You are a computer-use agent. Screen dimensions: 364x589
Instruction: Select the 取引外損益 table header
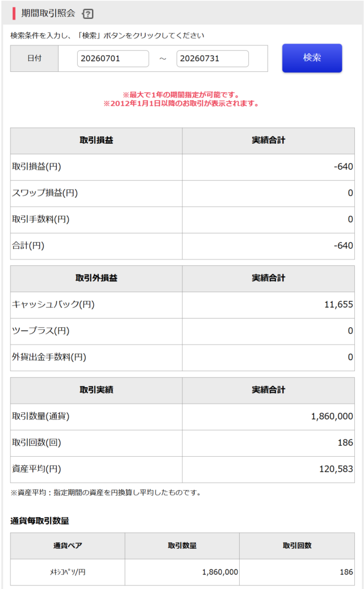[96, 278]
